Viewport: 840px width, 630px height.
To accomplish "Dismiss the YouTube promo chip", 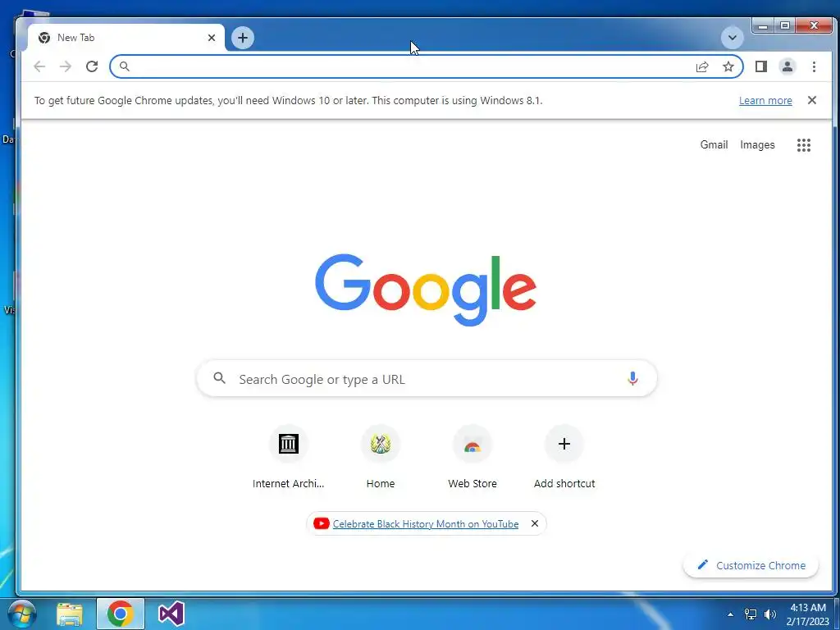I will pyautogui.click(x=535, y=523).
